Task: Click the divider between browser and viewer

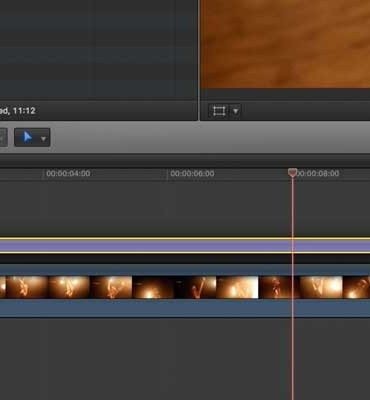Action: (199, 60)
